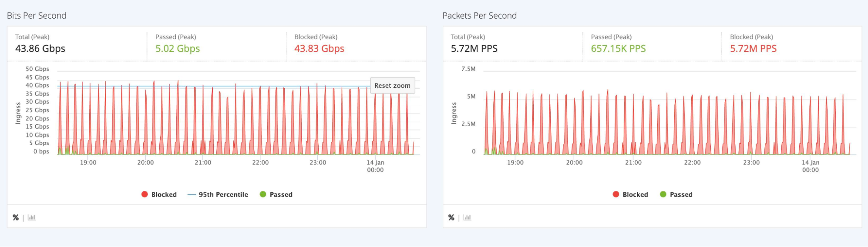Click the Total (Peak) 43.86 Gbps value
Image resolution: width=868 pixels, height=247 pixels.
[40, 48]
